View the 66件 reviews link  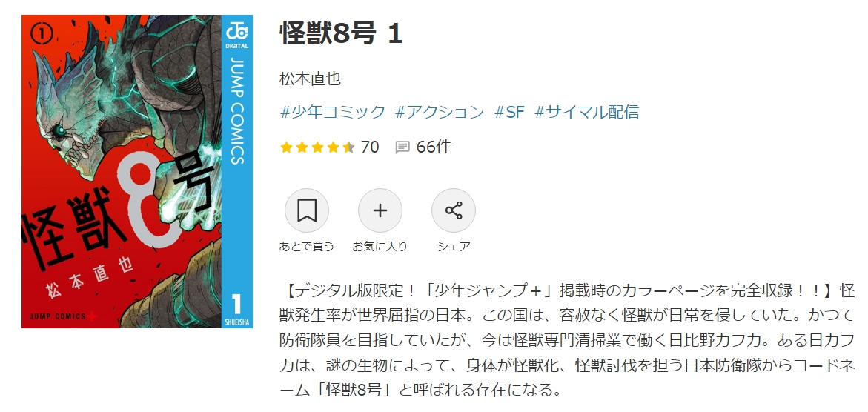pyautogui.click(x=434, y=147)
